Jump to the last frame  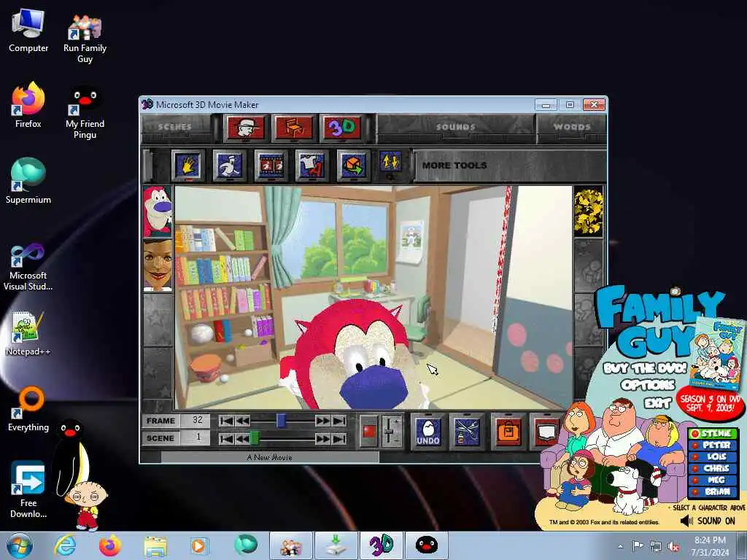click(339, 421)
